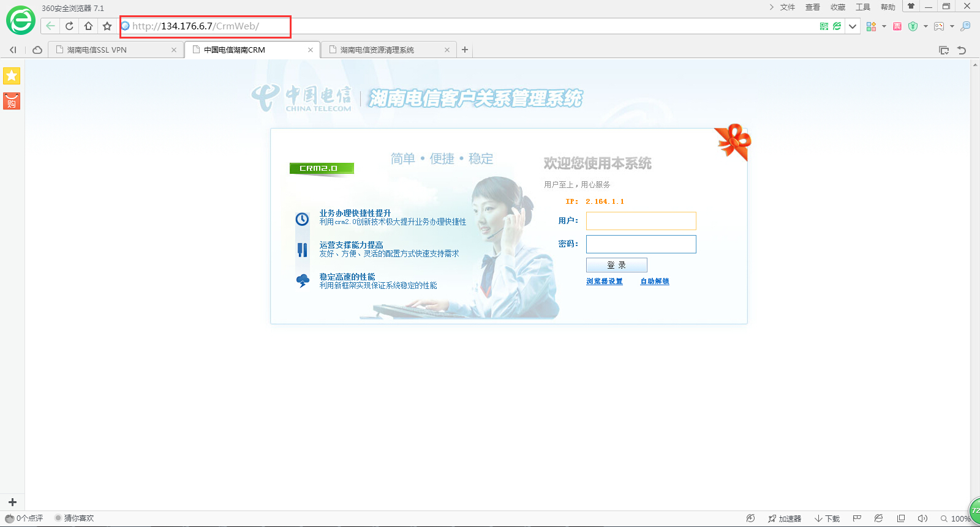Image resolution: width=980 pixels, height=527 pixels.
Task: Open the pink ticket (票) extension icon
Action: pyautogui.click(x=897, y=26)
